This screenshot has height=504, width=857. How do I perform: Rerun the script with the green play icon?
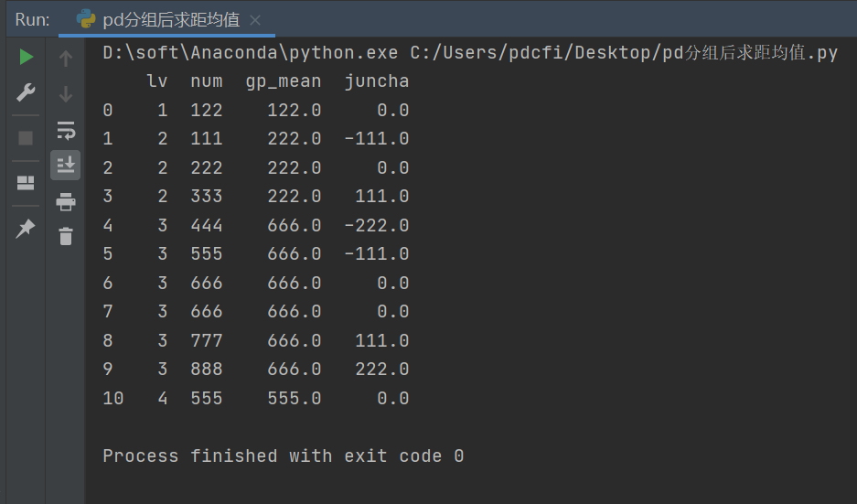click(x=26, y=58)
